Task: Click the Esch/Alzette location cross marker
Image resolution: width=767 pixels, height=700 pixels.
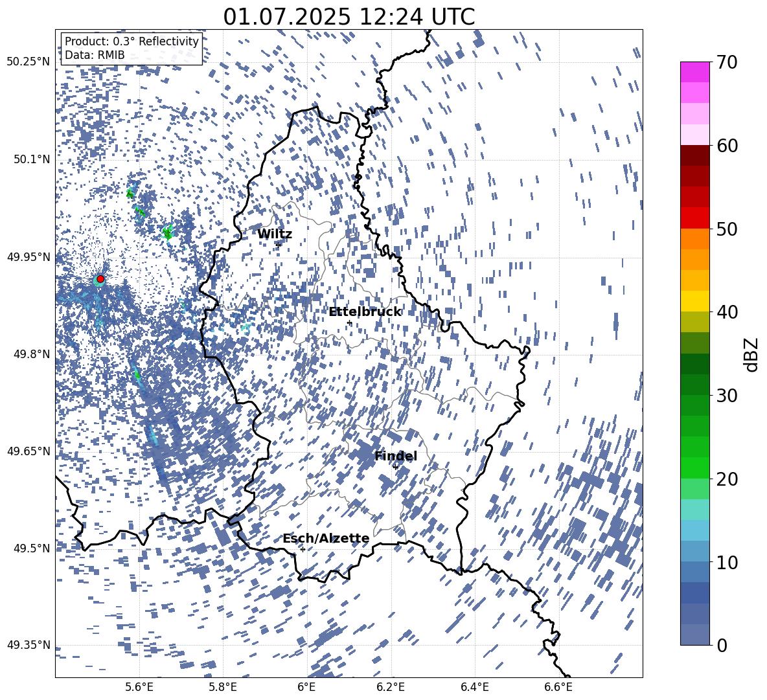Action: tap(303, 549)
